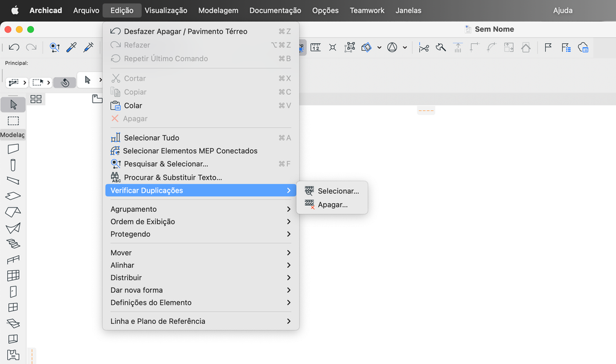Select the Column tool in the toolbox
The width and height of the screenshot is (616, 364).
point(13,165)
